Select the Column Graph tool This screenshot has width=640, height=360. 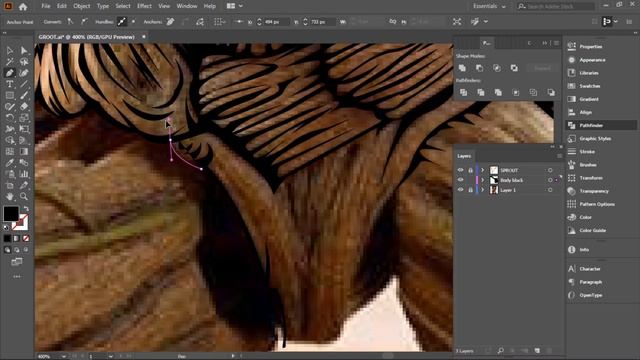point(24,174)
